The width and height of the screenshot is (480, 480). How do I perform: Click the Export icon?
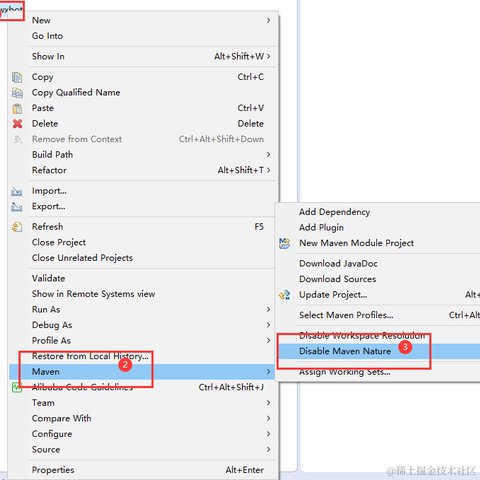pyautogui.click(x=17, y=207)
